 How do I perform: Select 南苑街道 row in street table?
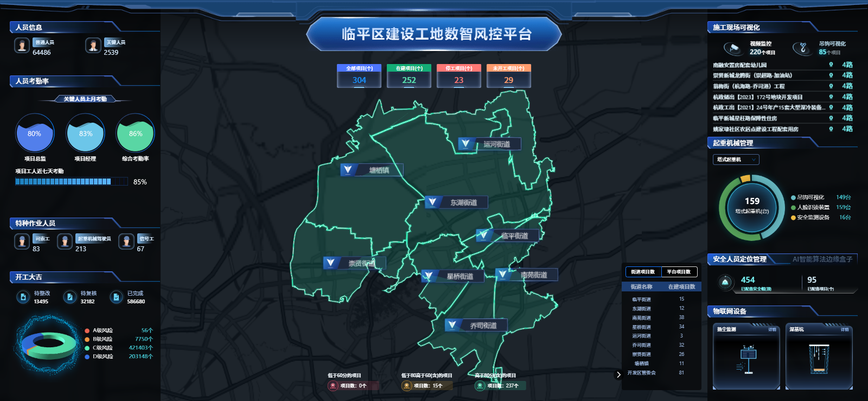661,317
